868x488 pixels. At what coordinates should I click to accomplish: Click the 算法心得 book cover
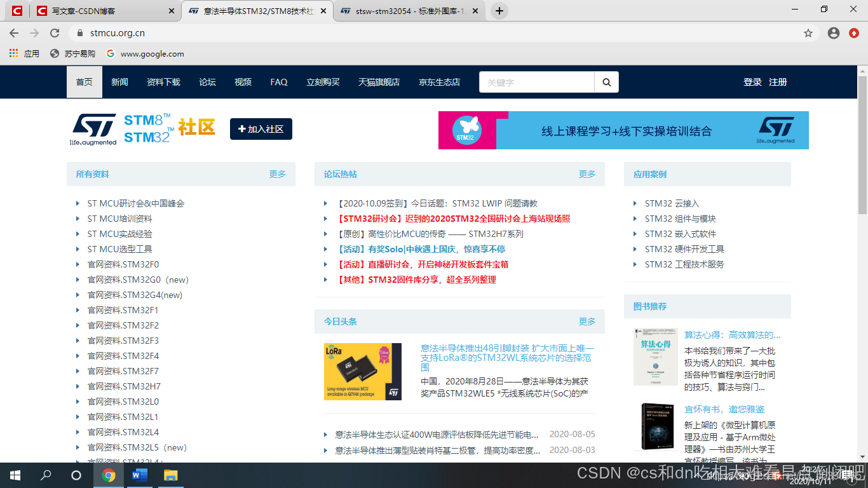point(656,357)
